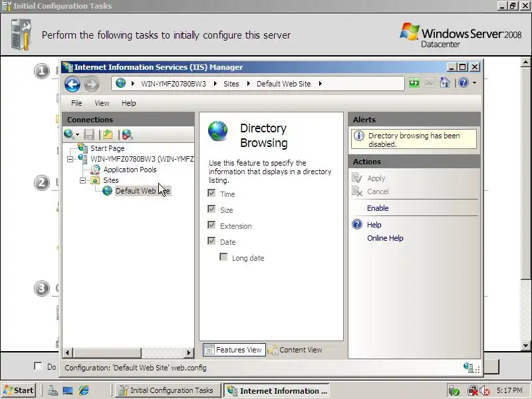Click Sites in the address breadcrumb
532x399 pixels.
click(x=231, y=84)
